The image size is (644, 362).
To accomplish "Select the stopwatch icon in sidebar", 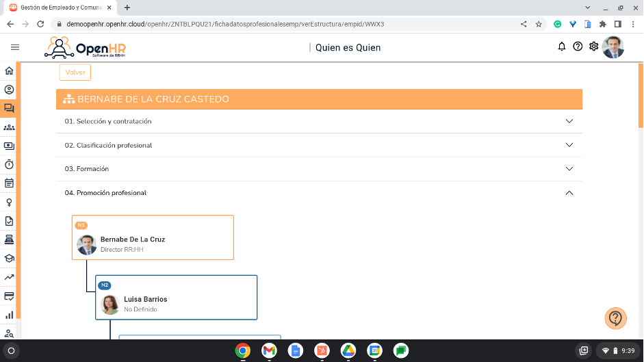I will [x=9, y=164].
